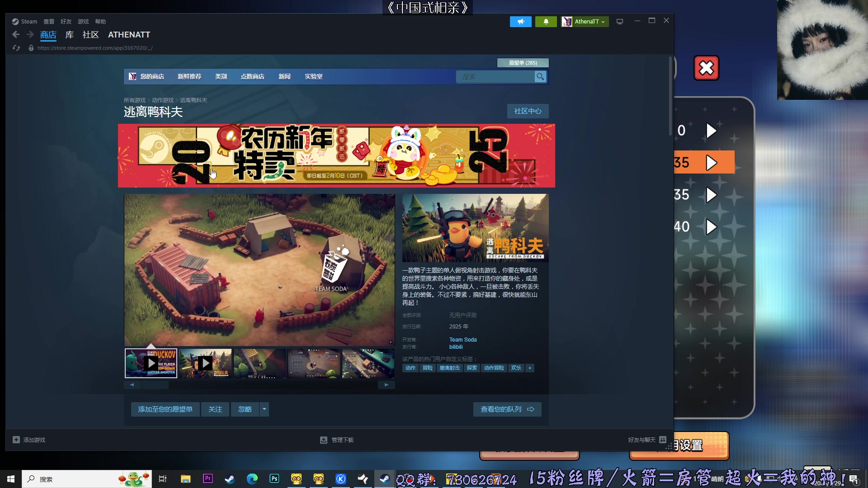The image size is (868, 488).
Task: Open the green notifications bell
Action: tap(546, 21)
